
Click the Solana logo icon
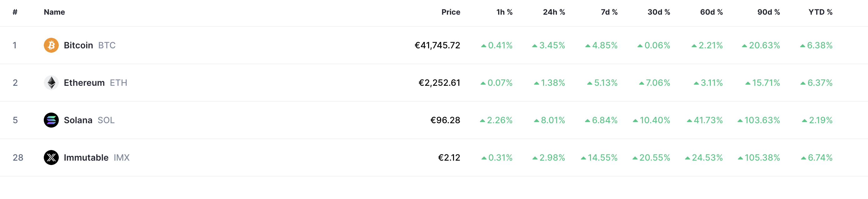tap(51, 120)
